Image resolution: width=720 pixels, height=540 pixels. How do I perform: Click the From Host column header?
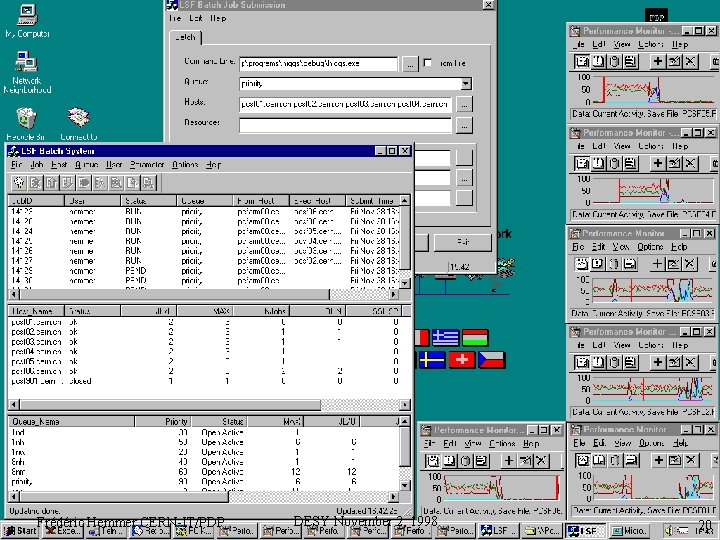[261, 201]
